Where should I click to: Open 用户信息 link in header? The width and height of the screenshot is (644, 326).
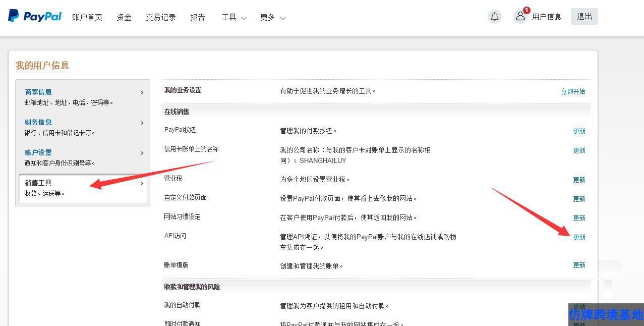tap(546, 17)
